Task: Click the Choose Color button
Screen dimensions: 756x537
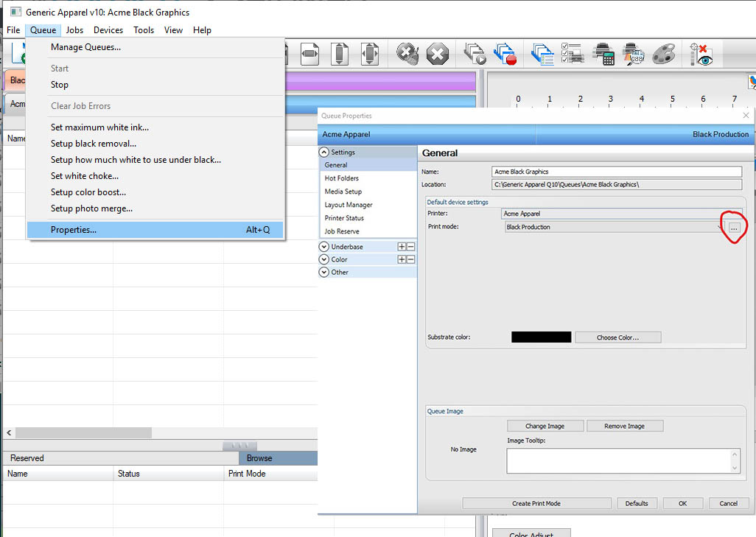Action: tap(617, 337)
